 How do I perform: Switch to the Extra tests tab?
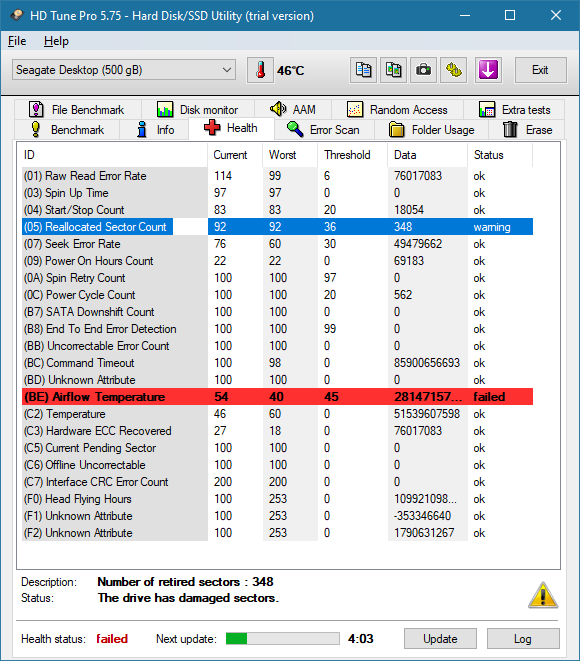click(514, 110)
